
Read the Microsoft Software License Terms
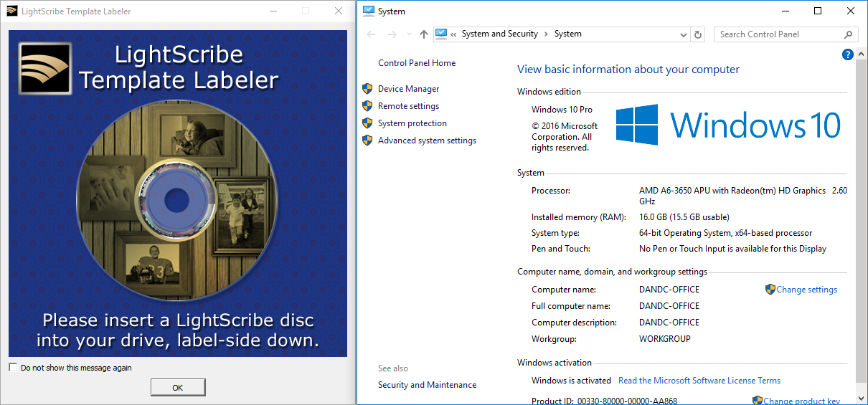(699, 381)
